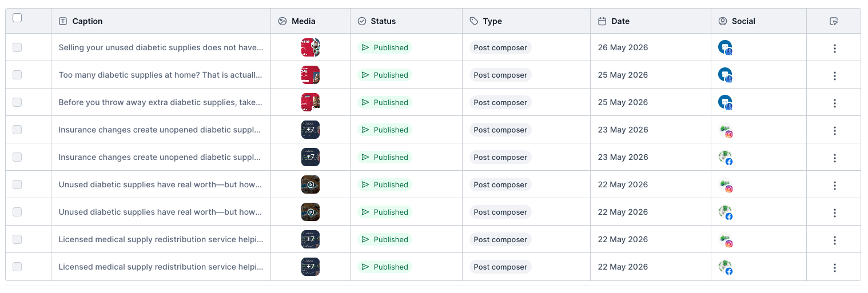Image resolution: width=868 pixels, height=293 pixels.
Task: Open the video thumbnail of the first 'Unused diabetic supplies' post
Action: point(310,184)
